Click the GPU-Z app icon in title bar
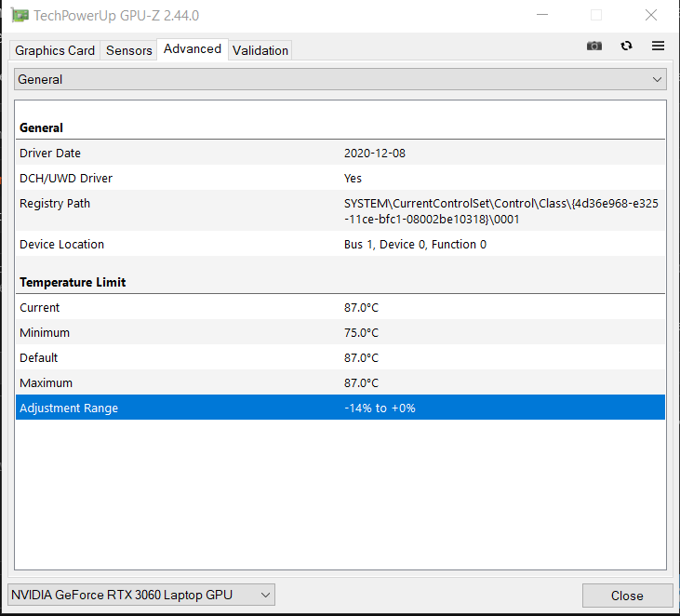680x616 pixels. [x=20, y=16]
